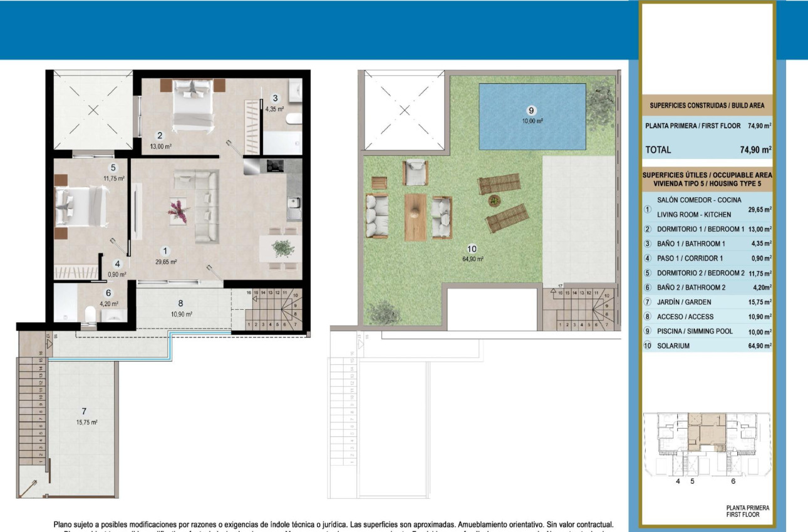Click '0,90 m²' value in the legend
808x532 pixels.
(761, 258)
